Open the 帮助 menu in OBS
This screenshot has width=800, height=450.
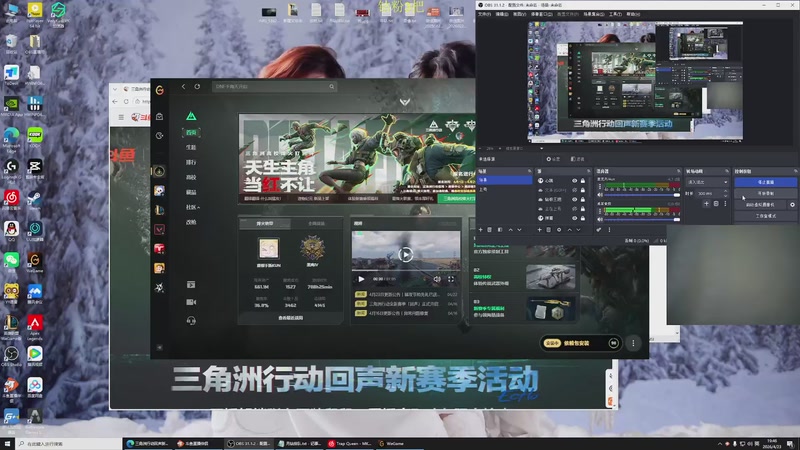point(633,14)
